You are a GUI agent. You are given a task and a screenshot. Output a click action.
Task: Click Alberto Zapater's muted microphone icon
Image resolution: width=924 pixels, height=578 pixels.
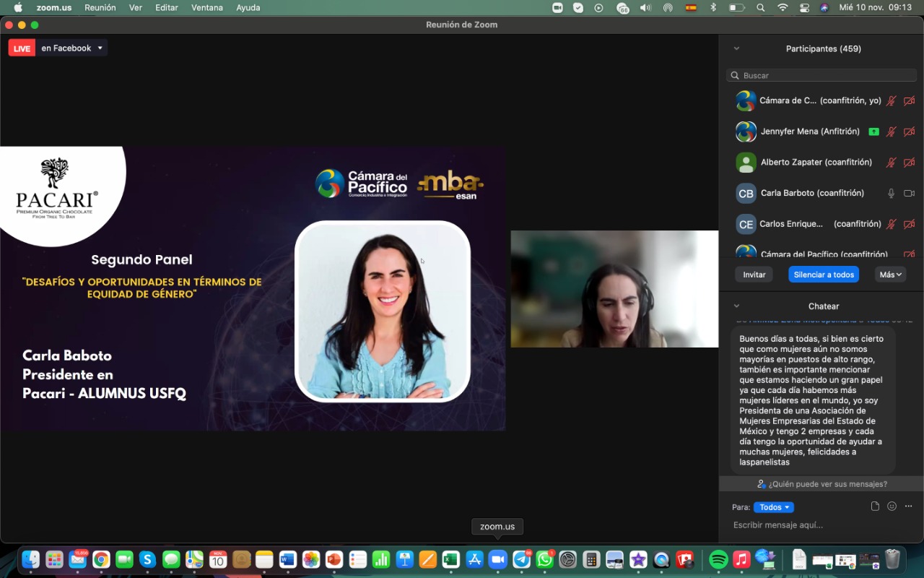[892, 163]
